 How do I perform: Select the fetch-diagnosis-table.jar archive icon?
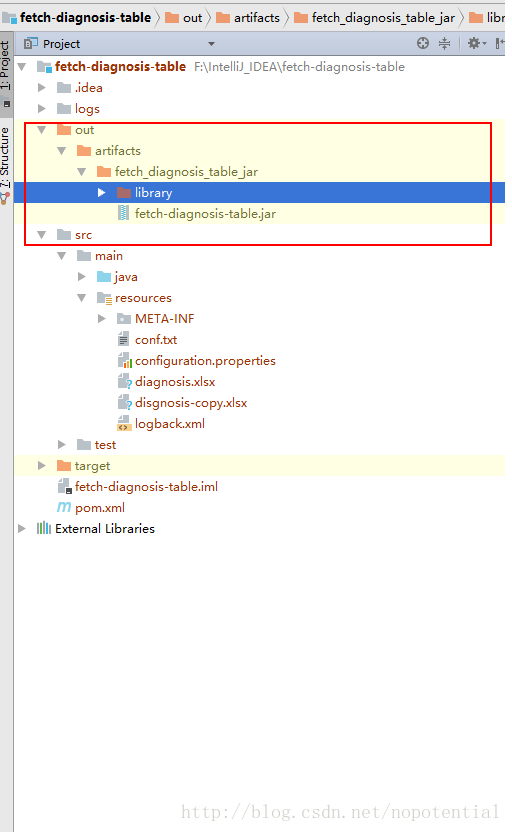tap(123, 213)
